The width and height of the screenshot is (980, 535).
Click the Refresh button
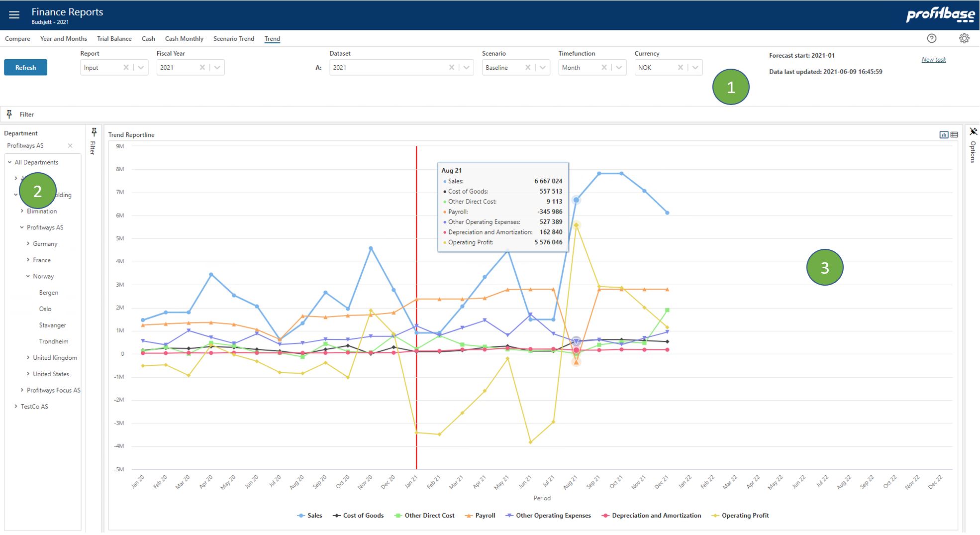click(26, 68)
